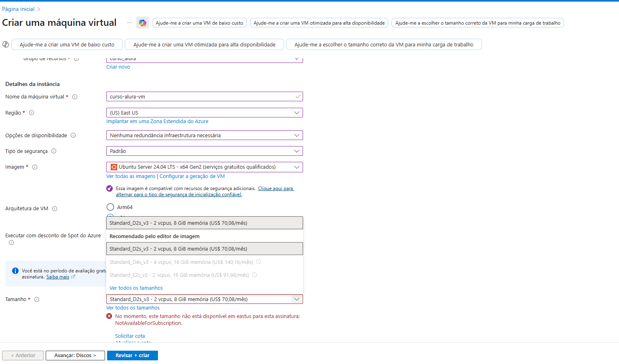
Task: Click the info icon beside Tamanho
Action: pyautogui.click(x=37, y=299)
